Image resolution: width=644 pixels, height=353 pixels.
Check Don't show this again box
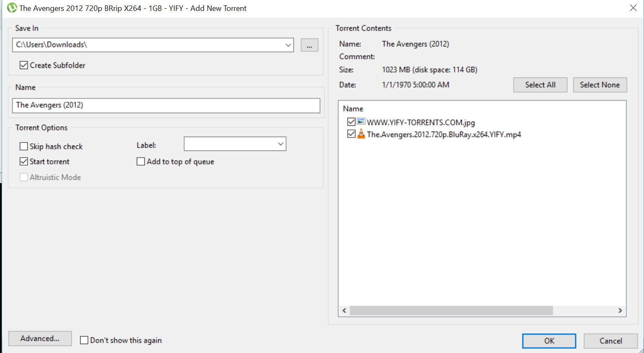(84, 340)
